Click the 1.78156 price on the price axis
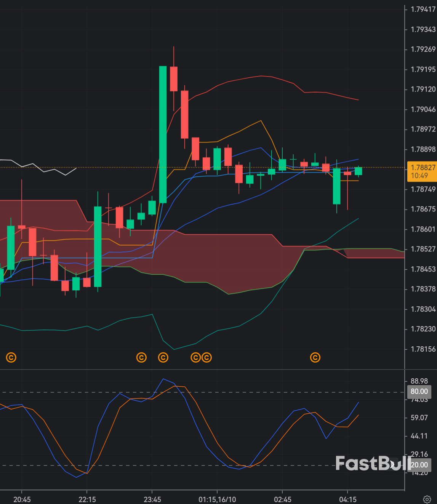 click(423, 349)
